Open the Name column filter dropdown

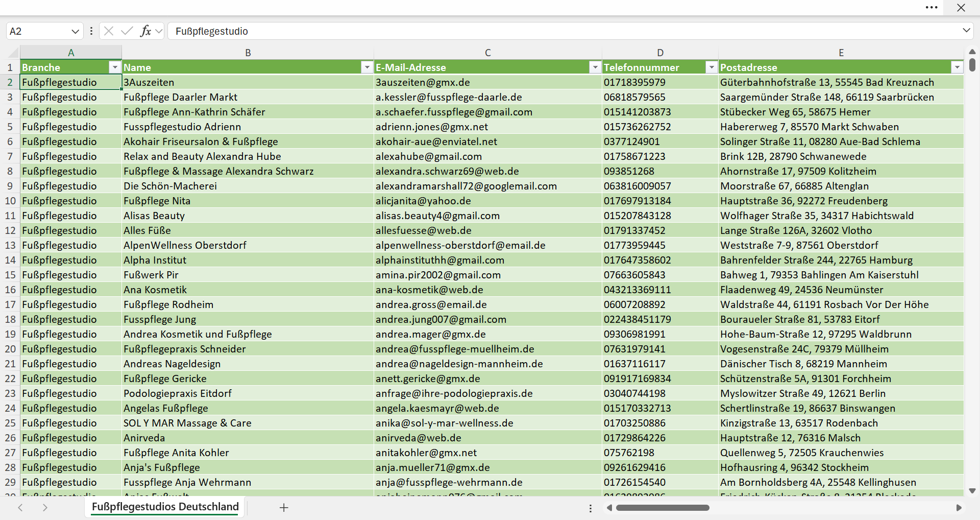pos(367,67)
